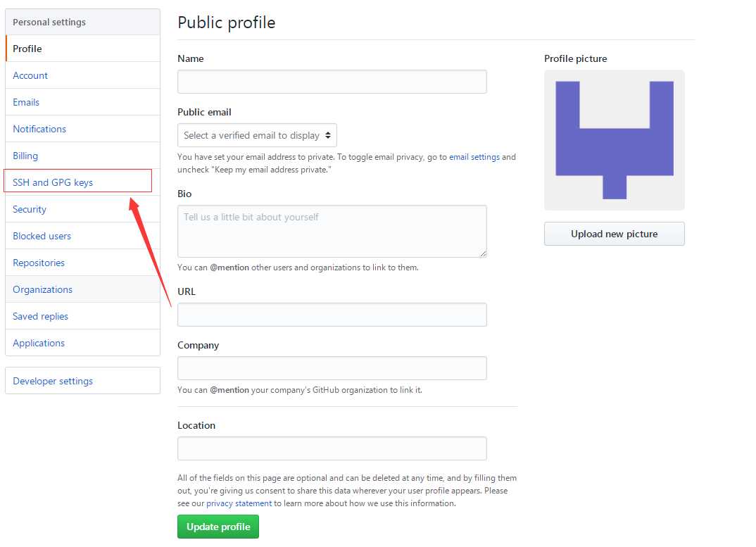This screenshot has height=547, width=756.
Task: Focus the Name input field
Action: click(332, 82)
